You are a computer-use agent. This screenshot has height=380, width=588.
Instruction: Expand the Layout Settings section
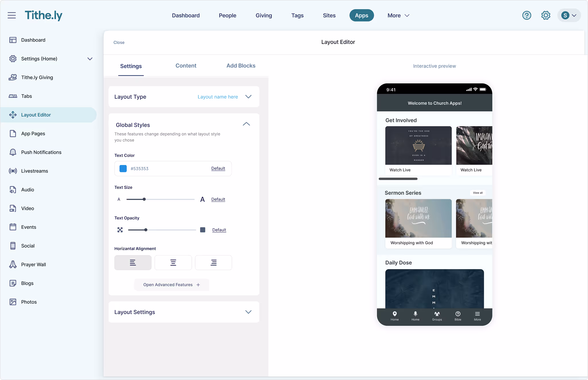coord(248,312)
